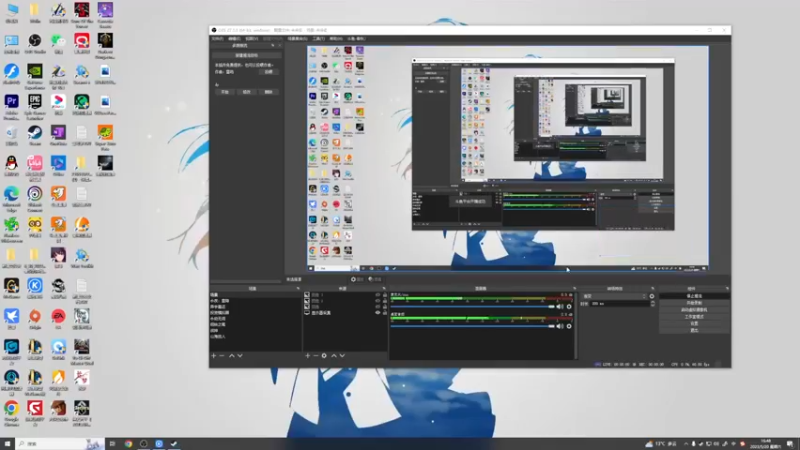Open Google Chrome desktop shortcut
The width and height of the screenshot is (800, 450).
11,413
